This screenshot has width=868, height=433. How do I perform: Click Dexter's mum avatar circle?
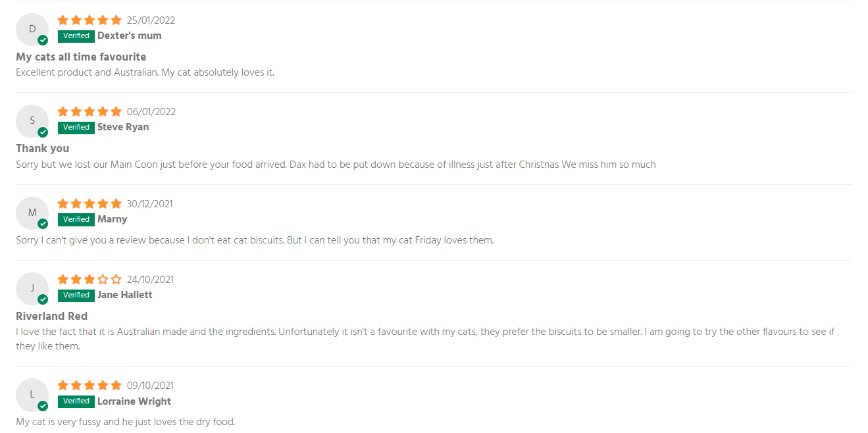32,30
